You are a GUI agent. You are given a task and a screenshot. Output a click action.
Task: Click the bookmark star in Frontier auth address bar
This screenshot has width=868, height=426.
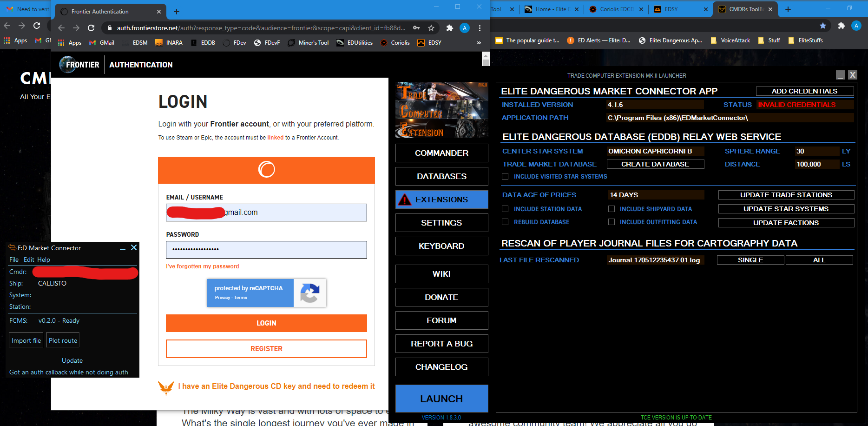[x=431, y=28]
